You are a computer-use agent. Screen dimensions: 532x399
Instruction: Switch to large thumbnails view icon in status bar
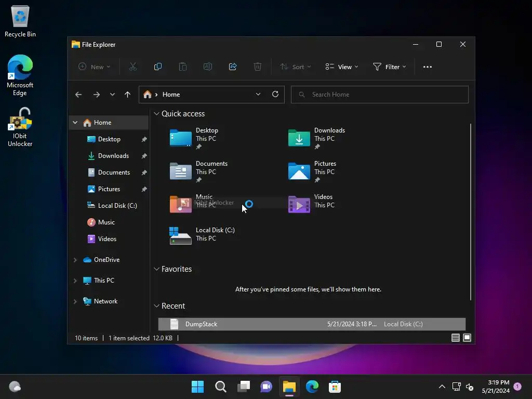click(467, 338)
